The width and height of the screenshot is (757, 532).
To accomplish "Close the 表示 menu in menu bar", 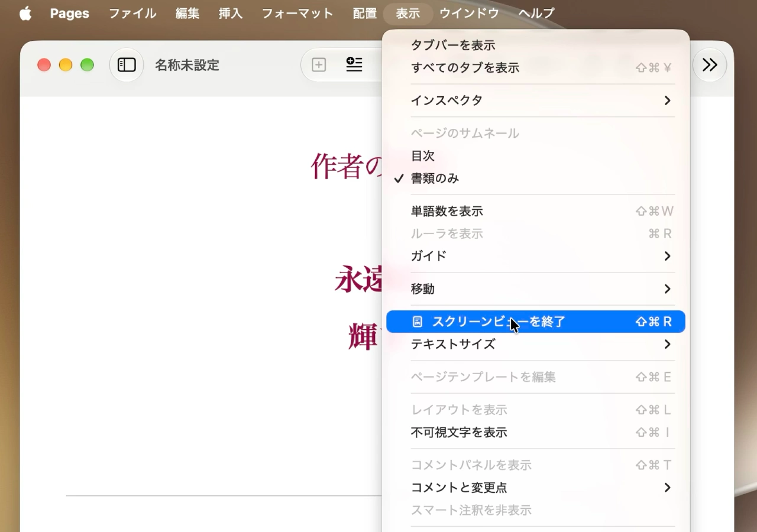I will tap(408, 13).
